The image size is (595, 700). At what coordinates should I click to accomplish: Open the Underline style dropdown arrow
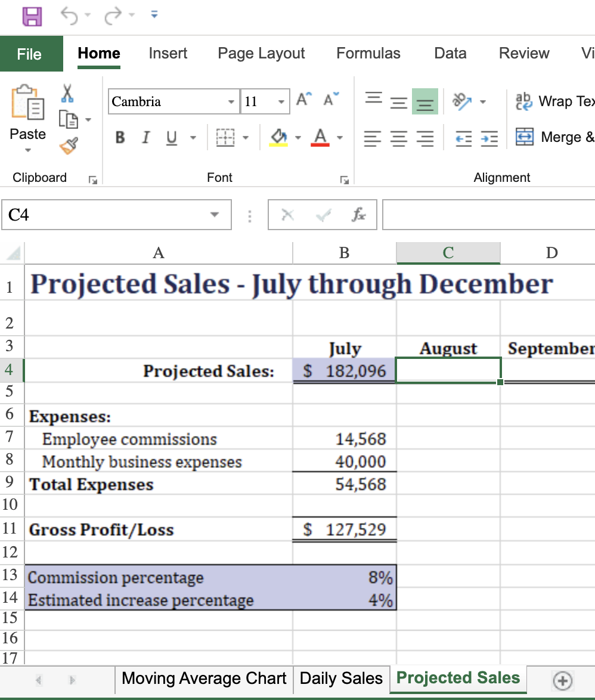(193, 138)
